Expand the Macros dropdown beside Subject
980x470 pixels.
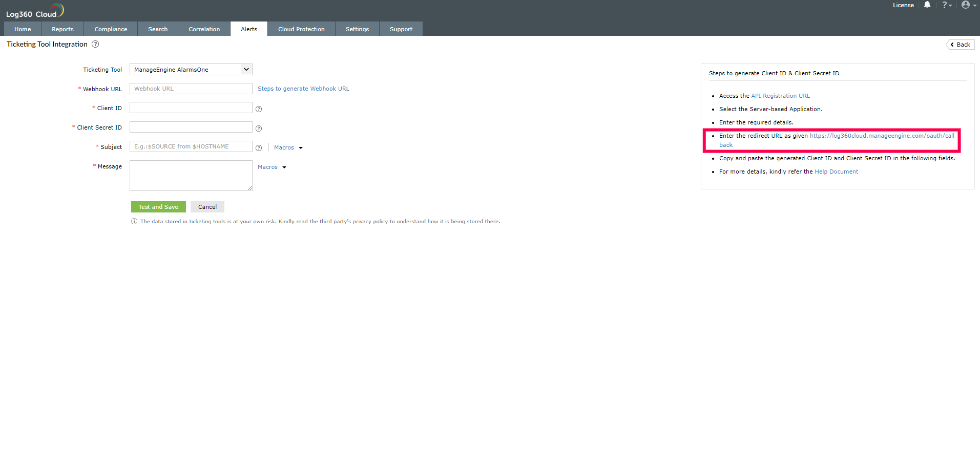288,147
